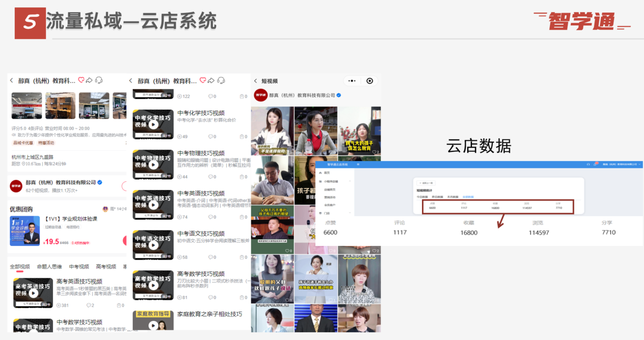The image size is (644, 340).
Task: Click the 返回上一级 button
Action: (426, 183)
